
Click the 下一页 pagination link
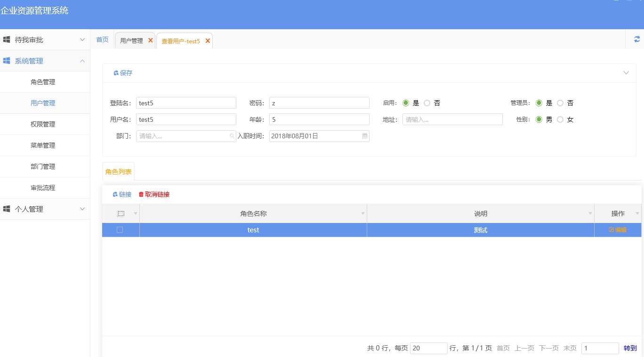549,348
